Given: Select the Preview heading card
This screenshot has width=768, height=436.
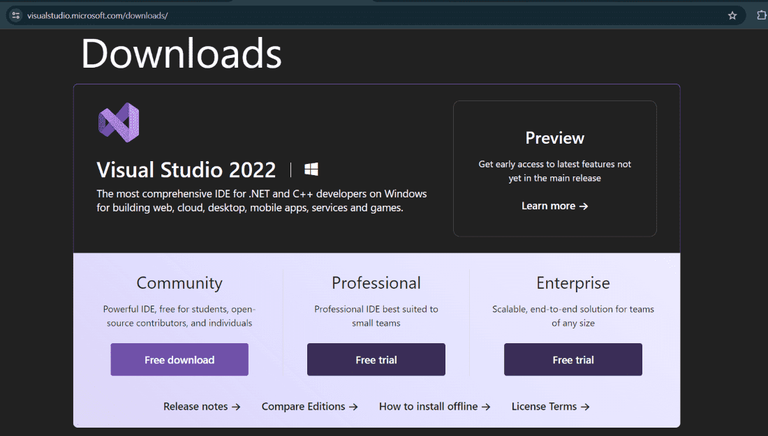Looking at the screenshot, I should coord(554,138).
